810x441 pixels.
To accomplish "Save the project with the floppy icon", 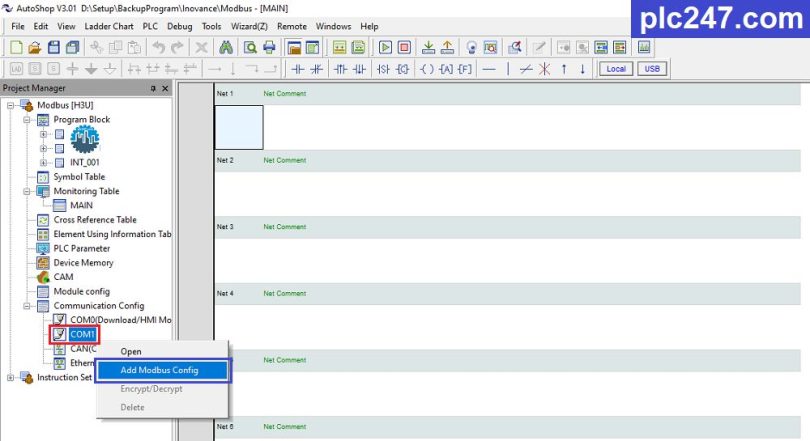I will click(x=54, y=48).
